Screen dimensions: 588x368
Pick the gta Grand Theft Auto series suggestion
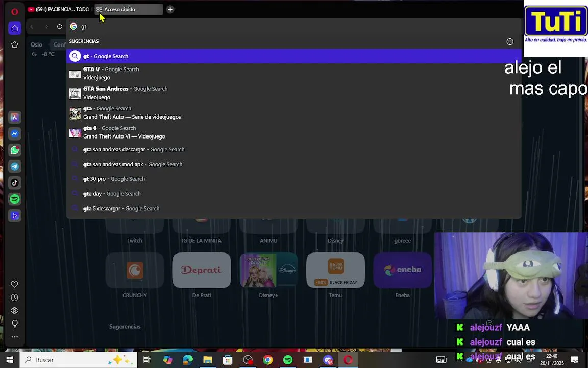[293, 112]
